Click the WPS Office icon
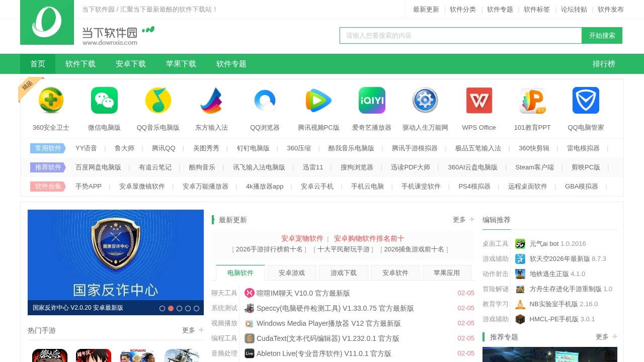644x362 pixels. click(478, 101)
